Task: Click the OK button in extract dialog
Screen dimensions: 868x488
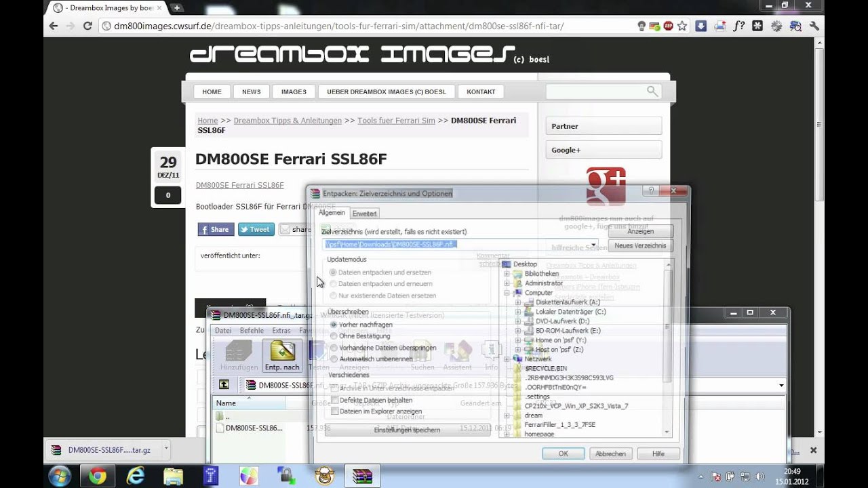Action: [x=563, y=453]
